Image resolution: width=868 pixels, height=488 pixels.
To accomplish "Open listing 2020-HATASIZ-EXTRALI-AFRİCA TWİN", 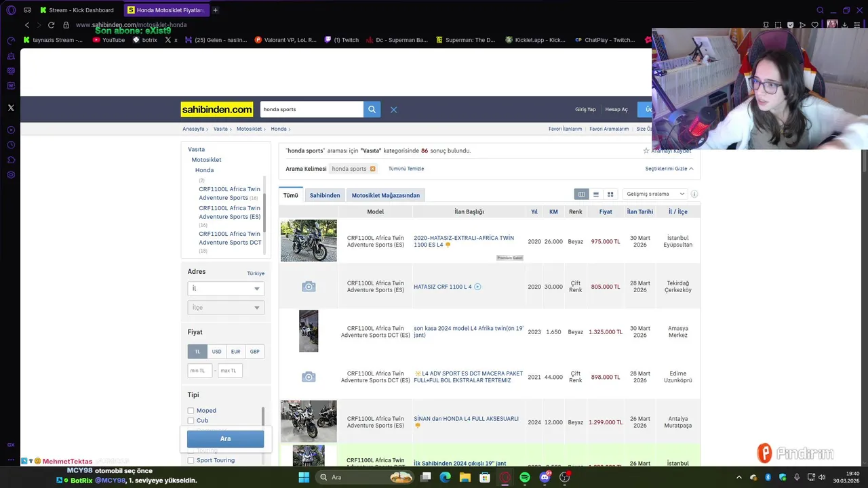I will (x=464, y=241).
